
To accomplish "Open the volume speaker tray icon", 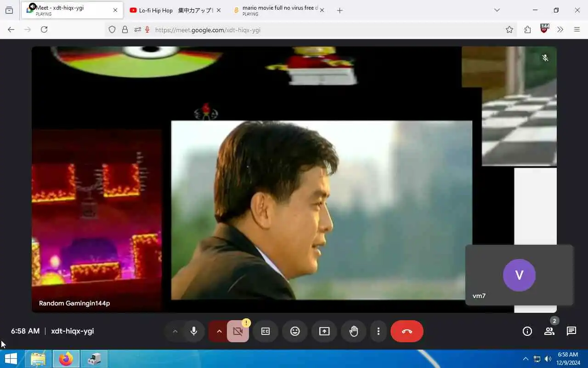I will [x=548, y=359].
